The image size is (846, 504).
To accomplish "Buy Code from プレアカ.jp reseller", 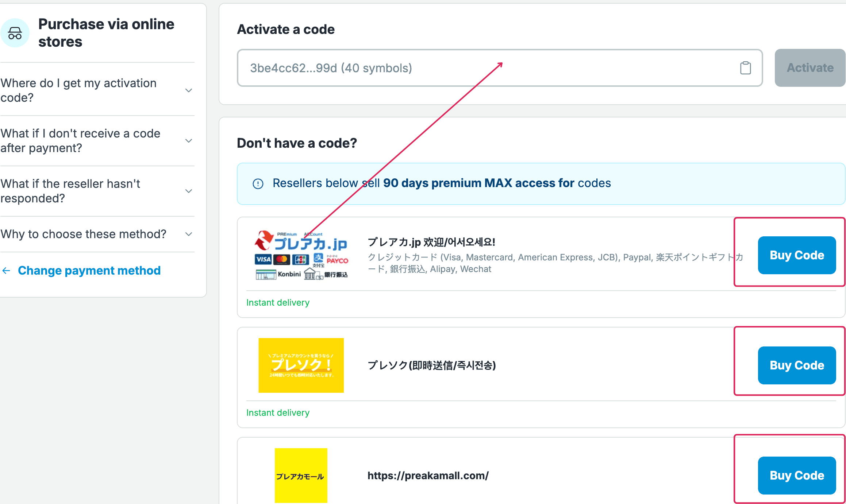I will click(x=797, y=255).
